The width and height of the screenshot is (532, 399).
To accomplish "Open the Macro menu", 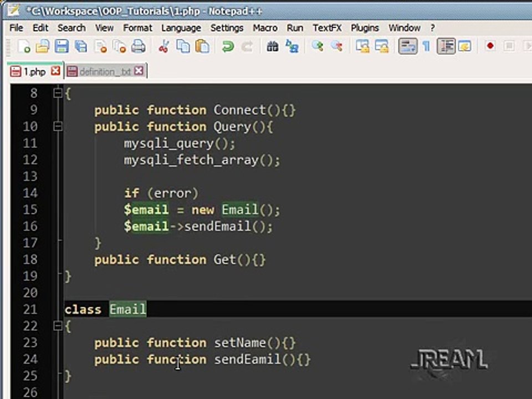I will pos(265,28).
